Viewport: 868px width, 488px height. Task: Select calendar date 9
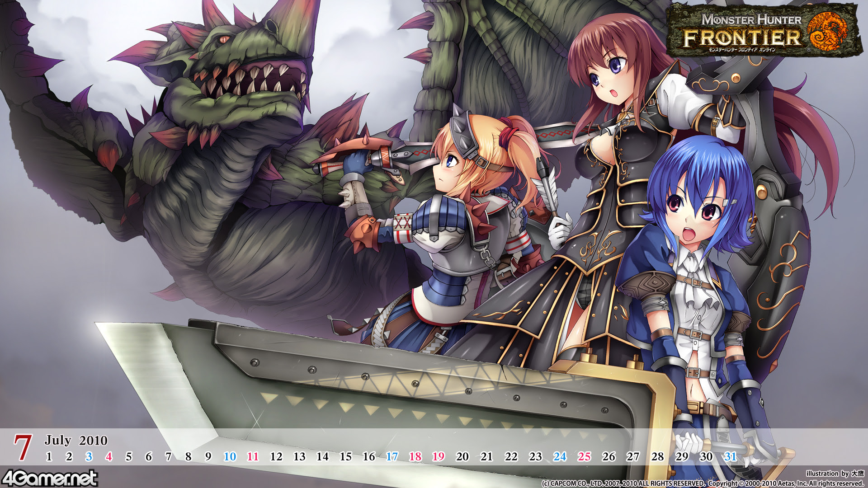[208, 456]
